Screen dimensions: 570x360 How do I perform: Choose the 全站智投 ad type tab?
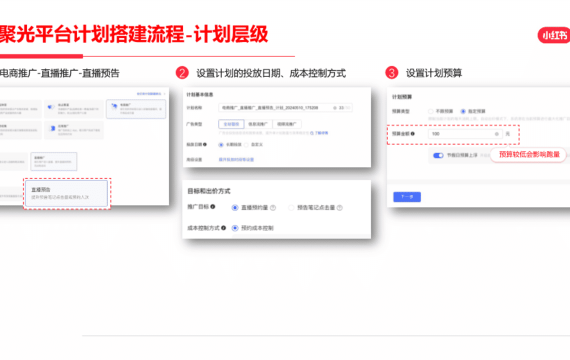pos(231,124)
